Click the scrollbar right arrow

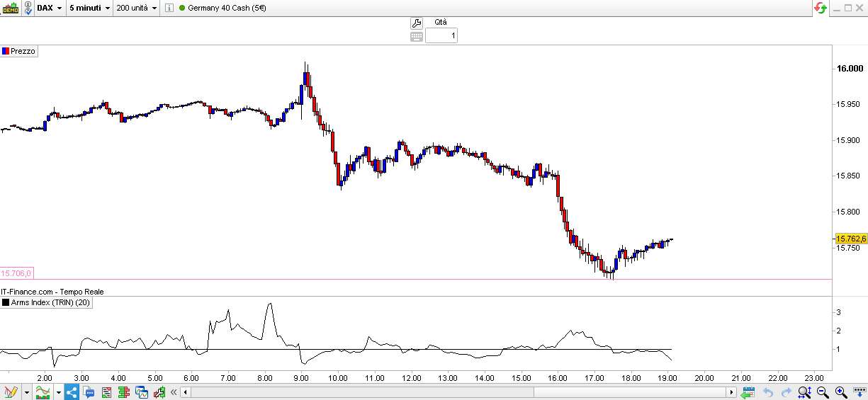732,392
